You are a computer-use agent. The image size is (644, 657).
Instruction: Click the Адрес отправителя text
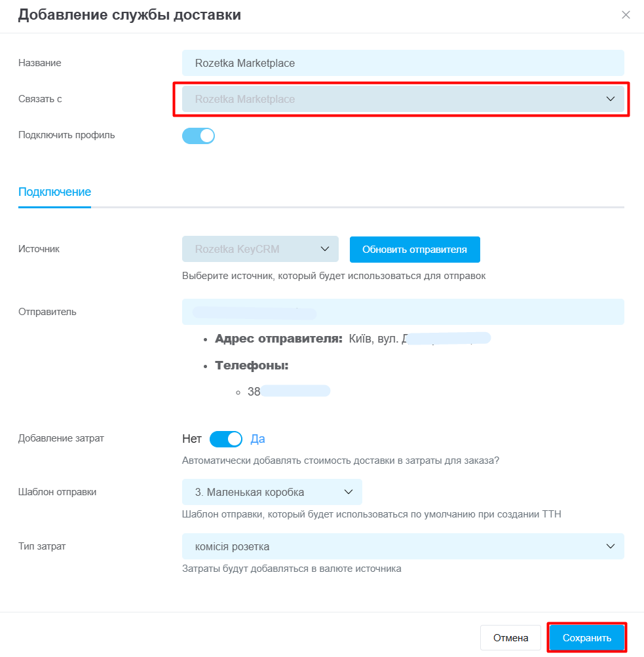pyautogui.click(x=278, y=339)
